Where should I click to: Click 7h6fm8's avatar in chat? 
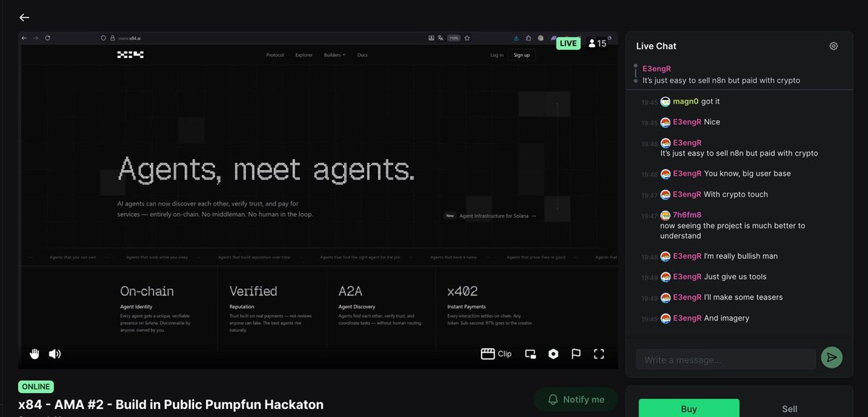665,215
